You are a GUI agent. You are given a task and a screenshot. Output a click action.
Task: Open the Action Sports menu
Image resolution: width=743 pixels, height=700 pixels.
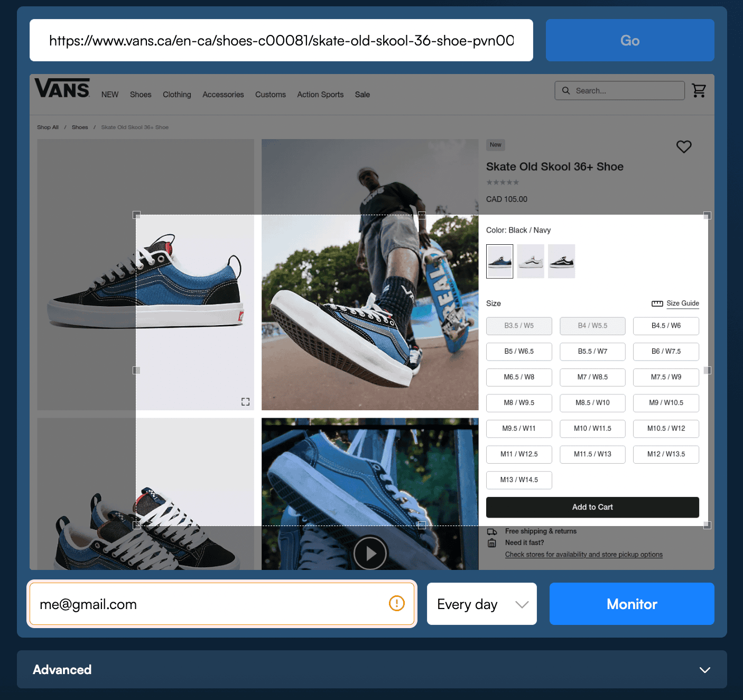(320, 95)
